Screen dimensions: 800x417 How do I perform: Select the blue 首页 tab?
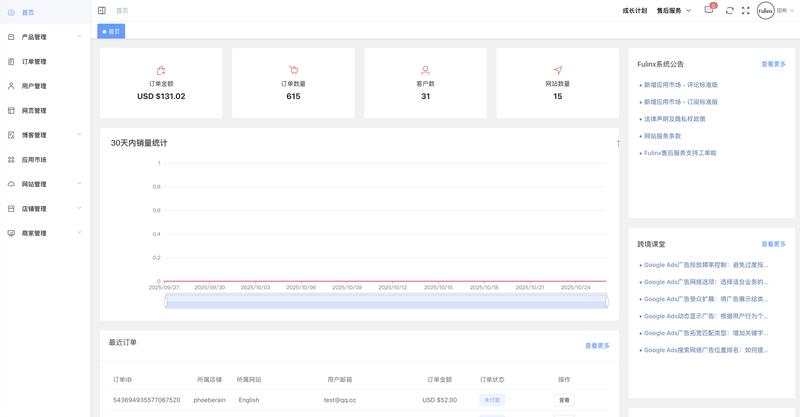pyautogui.click(x=111, y=32)
